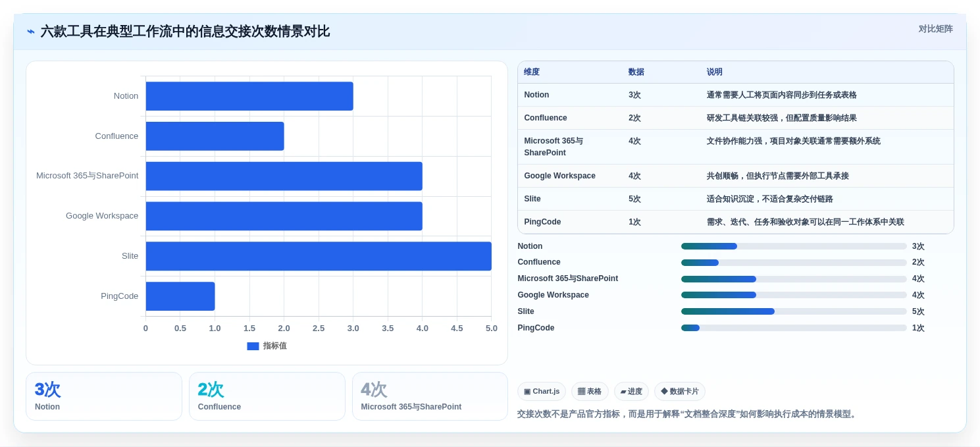Click the 指标值 legend text
980x447 pixels.
coord(275,346)
